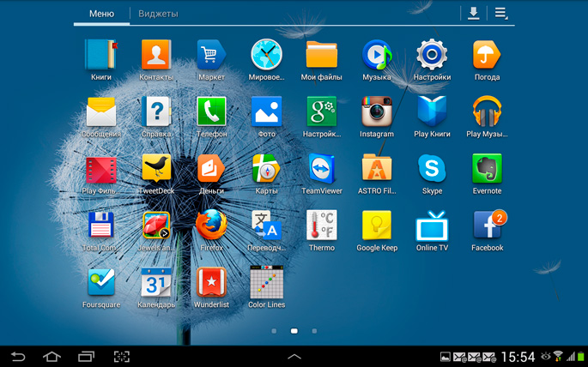Screen dimensions: 588x367
Task: Open Facebook with 2 notifications
Action: pos(489,225)
